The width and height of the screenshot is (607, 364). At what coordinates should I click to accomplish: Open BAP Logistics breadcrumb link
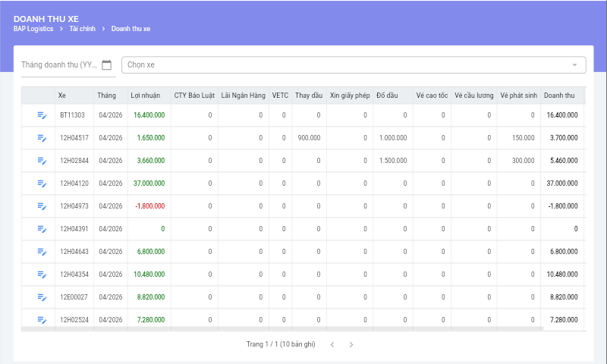pyautogui.click(x=33, y=29)
